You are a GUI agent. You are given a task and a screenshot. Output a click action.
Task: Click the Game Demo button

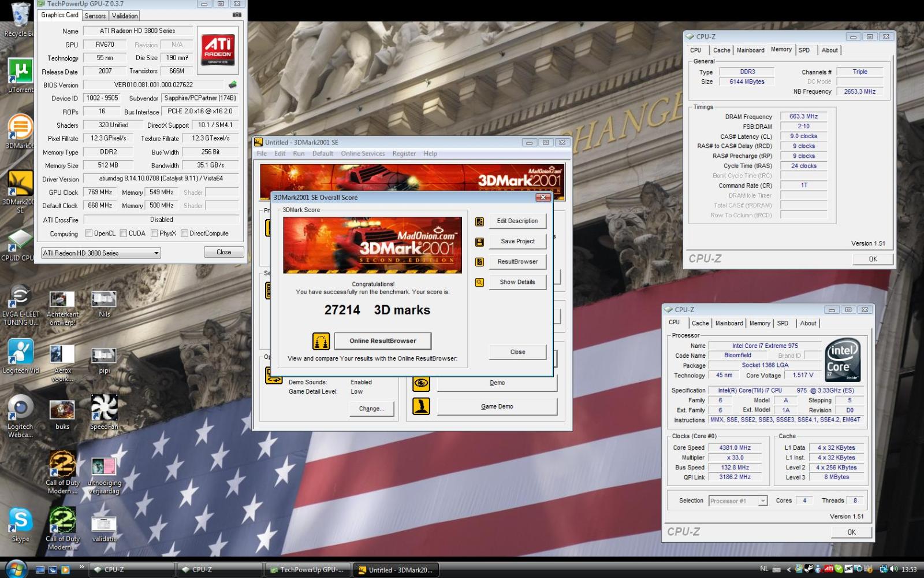[497, 406]
